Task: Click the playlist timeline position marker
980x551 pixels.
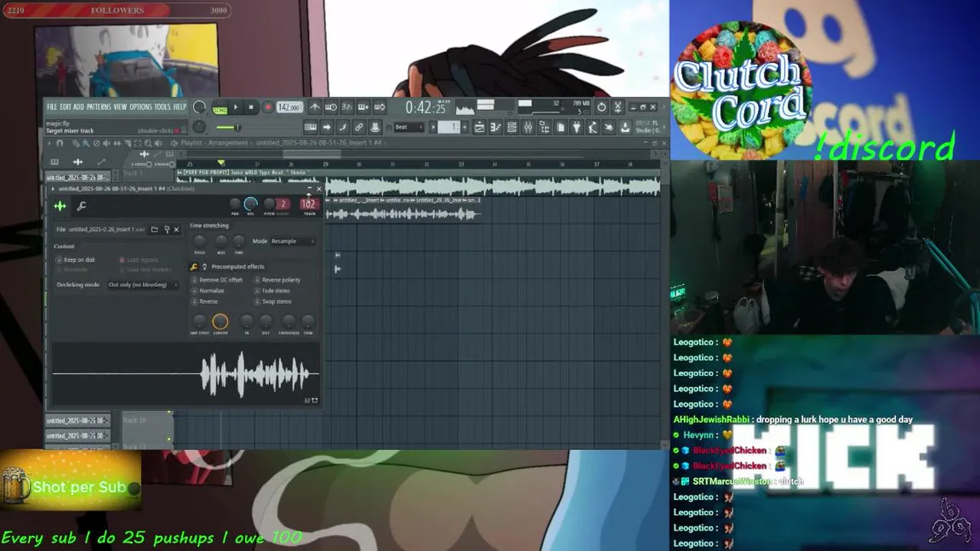Action: click(221, 162)
